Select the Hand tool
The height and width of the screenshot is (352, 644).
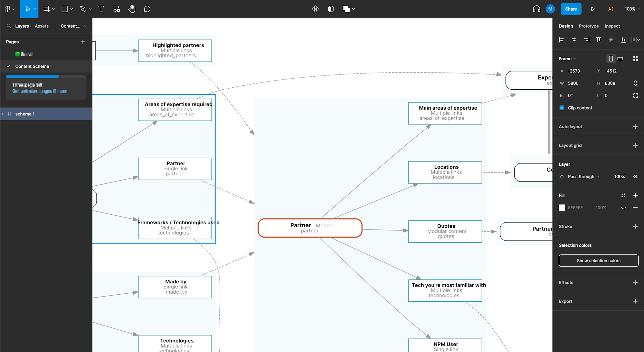(132, 9)
